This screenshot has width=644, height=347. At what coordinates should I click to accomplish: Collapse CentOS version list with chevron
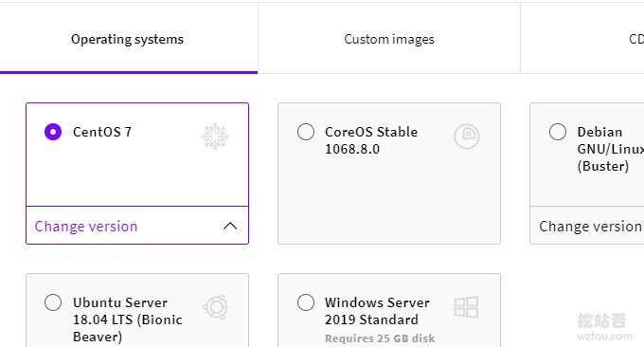(230, 226)
